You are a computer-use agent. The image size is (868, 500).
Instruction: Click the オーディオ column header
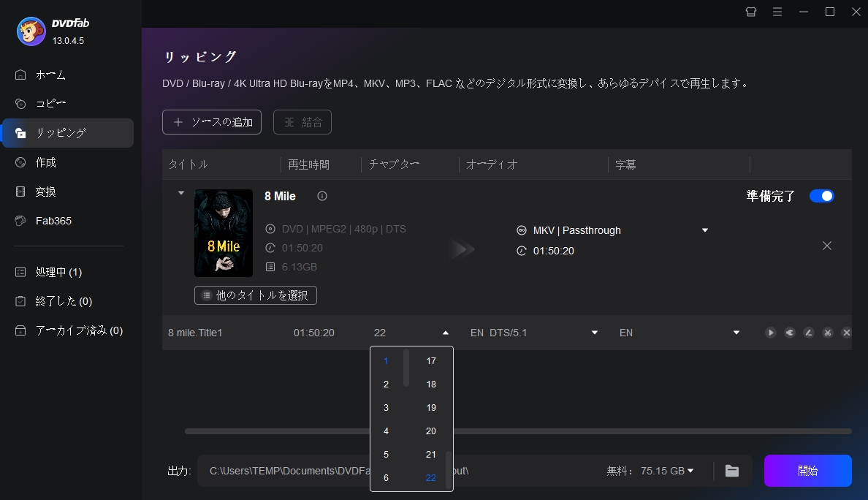(492, 164)
